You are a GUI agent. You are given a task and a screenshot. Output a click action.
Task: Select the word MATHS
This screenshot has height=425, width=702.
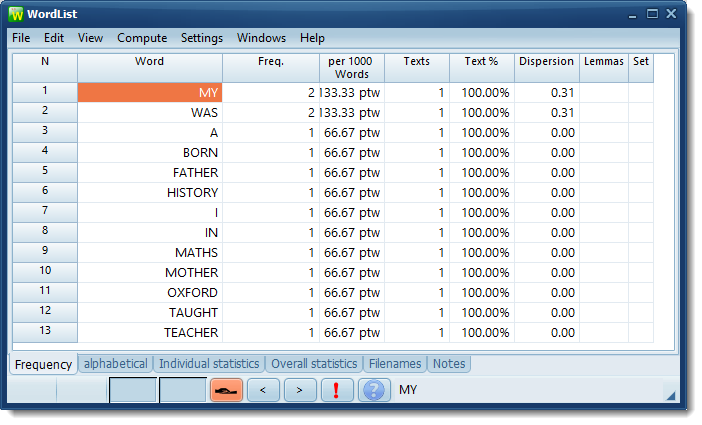[150, 253]
